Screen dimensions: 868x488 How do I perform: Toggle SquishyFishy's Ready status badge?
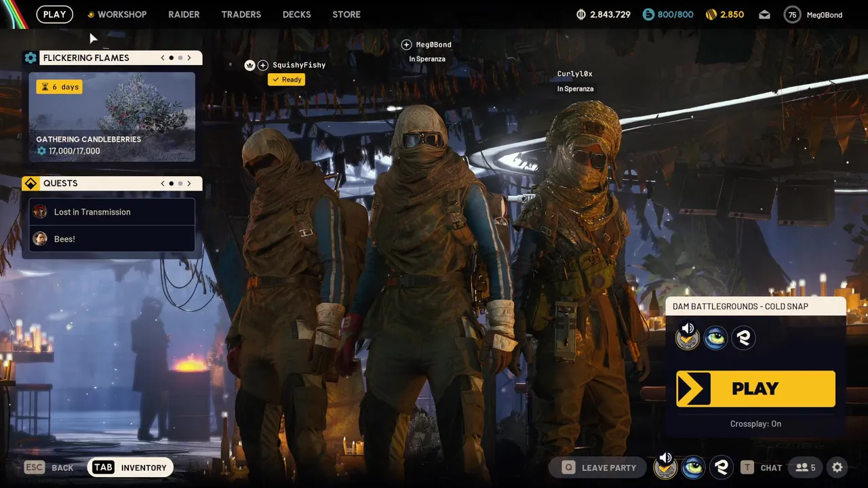(286, 79)
